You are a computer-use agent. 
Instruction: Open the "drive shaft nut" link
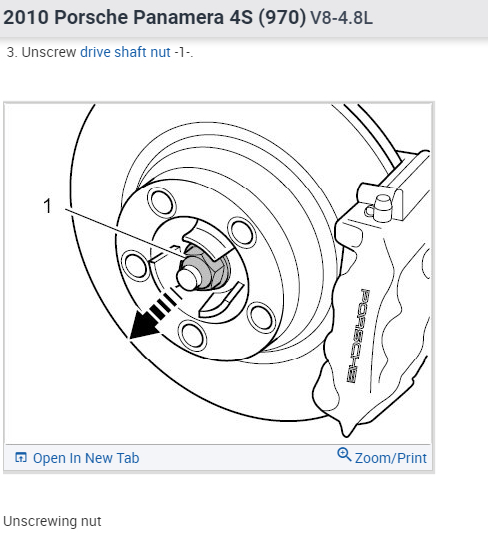click(x=125, y=52)
